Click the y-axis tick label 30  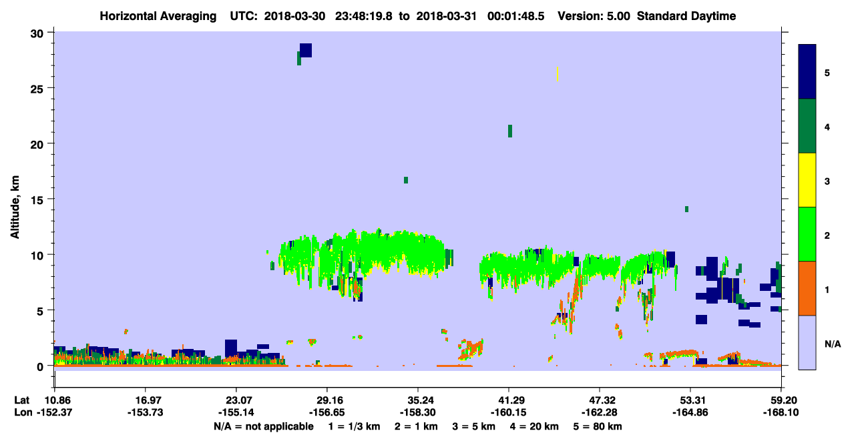click(x=39, y=33)
